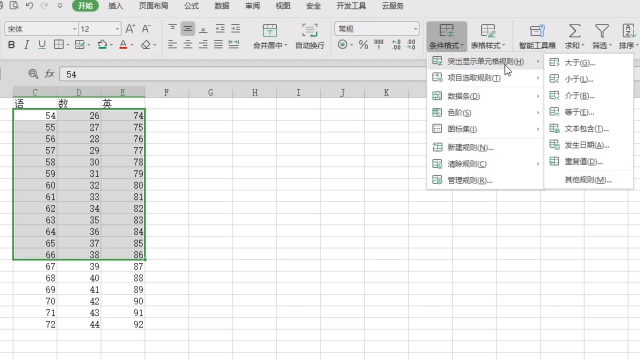Click the borders icon
The image size is (640, 360).
pos(59,44)
